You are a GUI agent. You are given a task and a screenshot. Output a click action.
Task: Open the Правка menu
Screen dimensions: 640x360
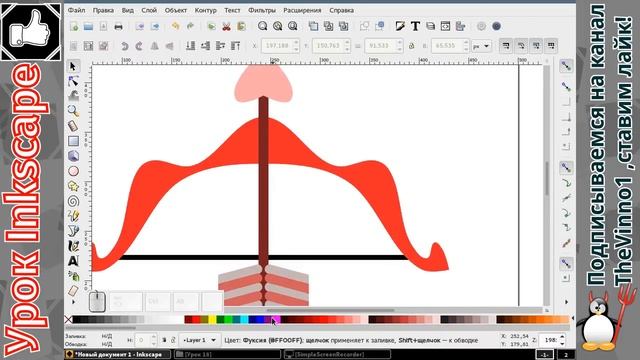point(103,10)
